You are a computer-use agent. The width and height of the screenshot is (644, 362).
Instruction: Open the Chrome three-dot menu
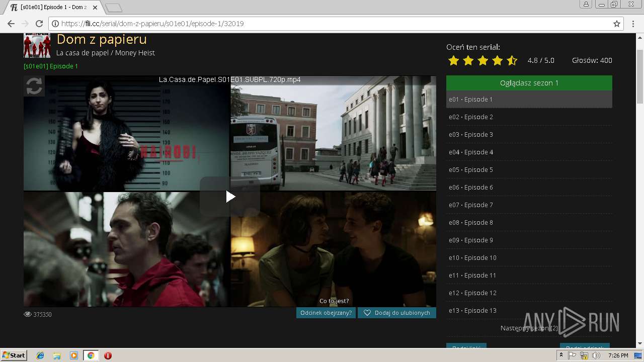[x=633, y=24]
